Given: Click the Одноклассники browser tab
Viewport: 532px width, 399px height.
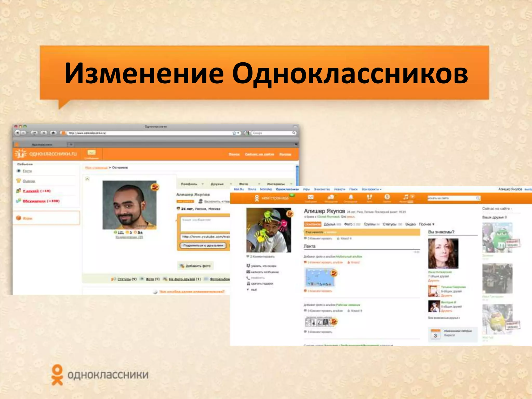Looking at the screenshot, I should (42, 144).
